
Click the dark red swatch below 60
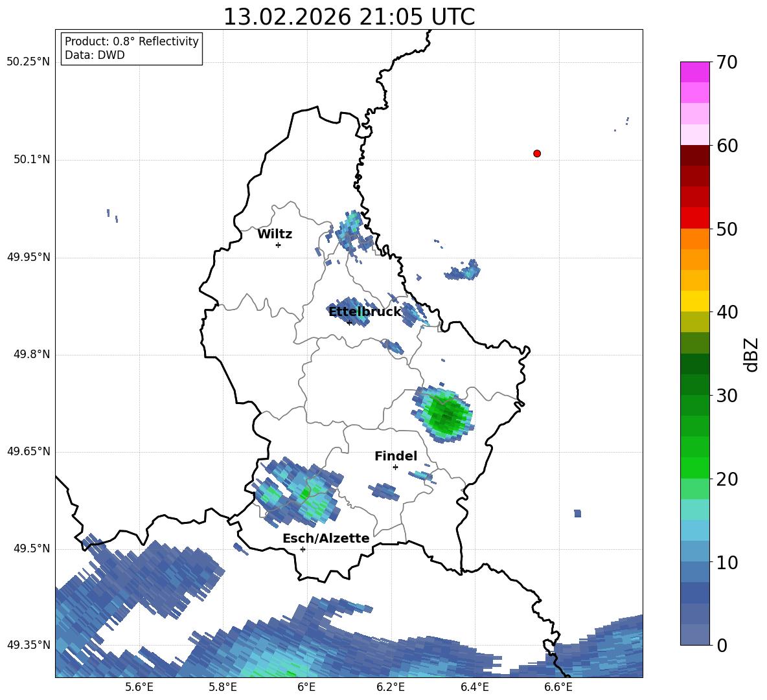[x=694, y=155]
